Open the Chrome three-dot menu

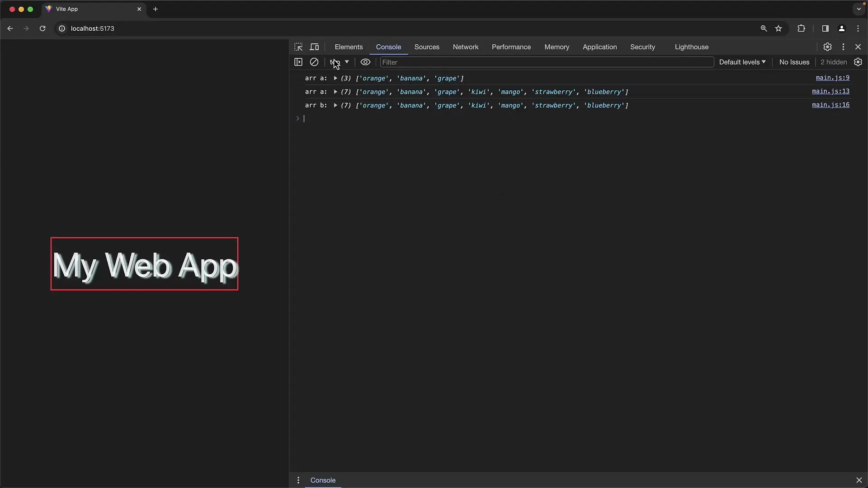pyautogui.click(x=858, y=28)
